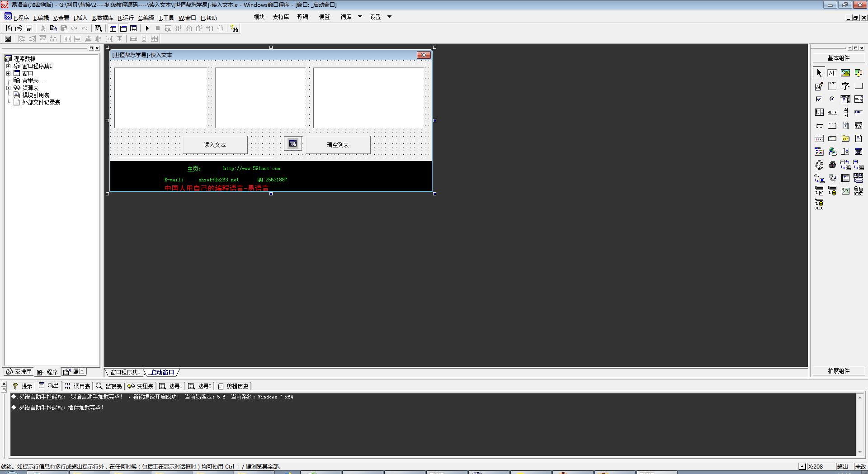This screenshot has height=474, width=868.
Task: Click the 读入文本 button on the form
Action: [215, 145]
